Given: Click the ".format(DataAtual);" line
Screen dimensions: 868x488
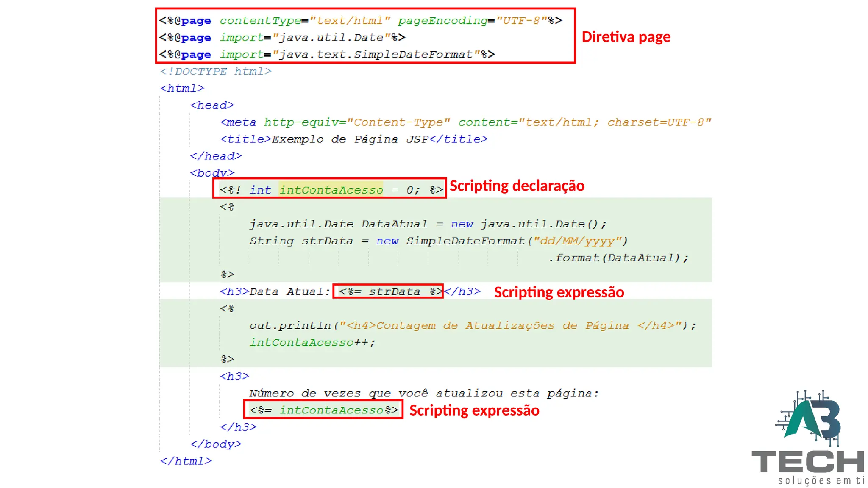Looking at the screenshot, I should (x=618, y=258).
